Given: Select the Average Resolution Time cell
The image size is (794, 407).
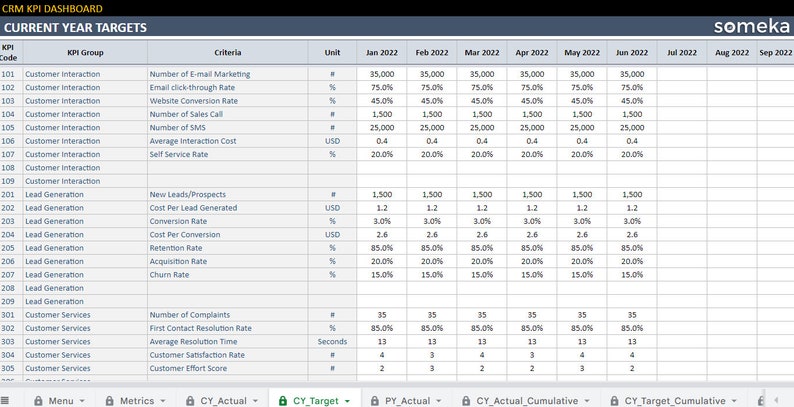Looking at the screenshot, I should coord(227,342).
